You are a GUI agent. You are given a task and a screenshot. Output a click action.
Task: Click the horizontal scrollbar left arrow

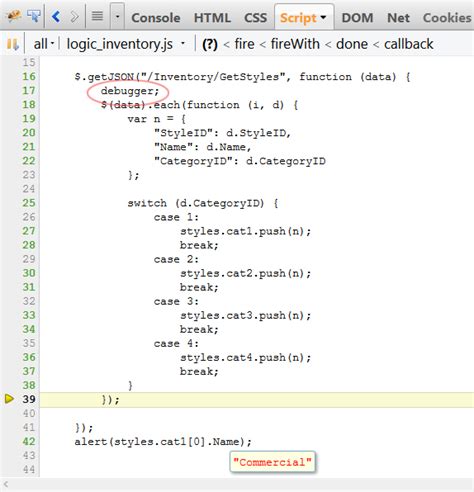(5, 485)
